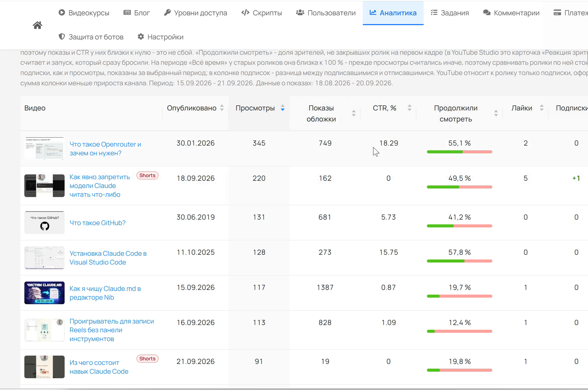The image size is (588, 390).
Task: Click the publication date 30.06.2019
Action: click(195, 217)
